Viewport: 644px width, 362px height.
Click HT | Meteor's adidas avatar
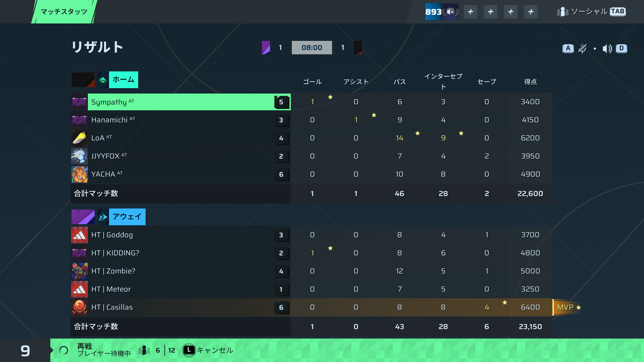pos(79,289)
